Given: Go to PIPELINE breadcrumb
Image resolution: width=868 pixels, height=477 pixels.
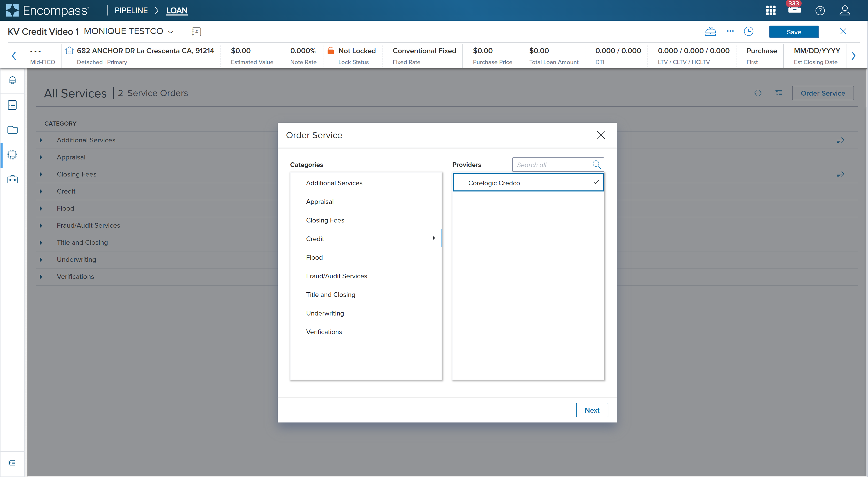Looking at the screenshot, I should point(131,10).
